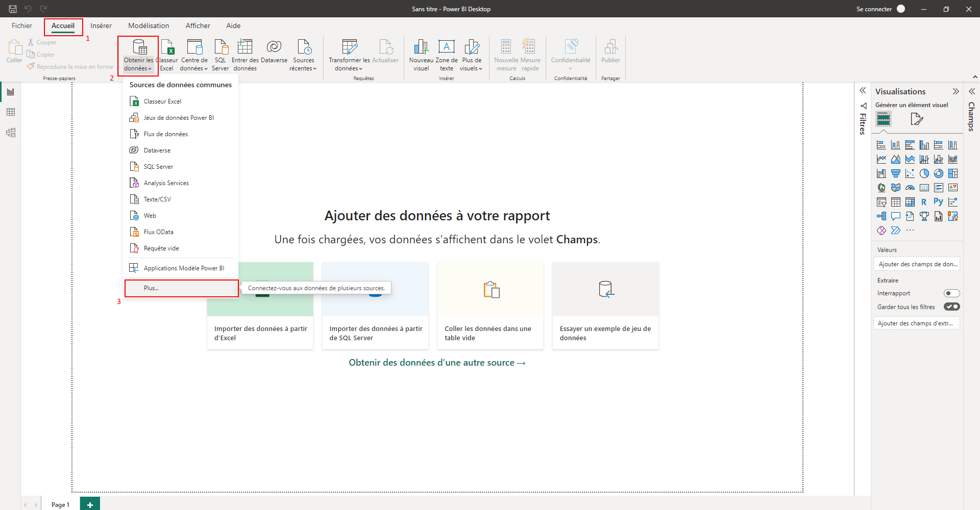Click Coller les données dans une table vide card
Screen dimensions: 980x510
[x=491, y=305]
